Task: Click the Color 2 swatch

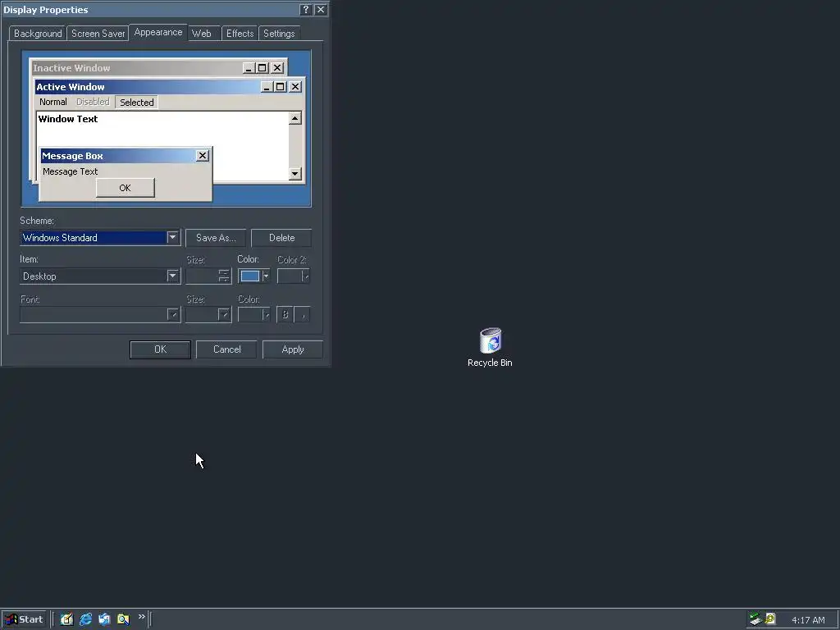Action: tap(294, 276)
